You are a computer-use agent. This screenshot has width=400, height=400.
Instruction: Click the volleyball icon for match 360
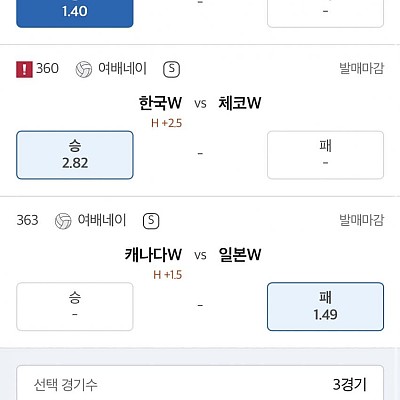tap(84, 69)
